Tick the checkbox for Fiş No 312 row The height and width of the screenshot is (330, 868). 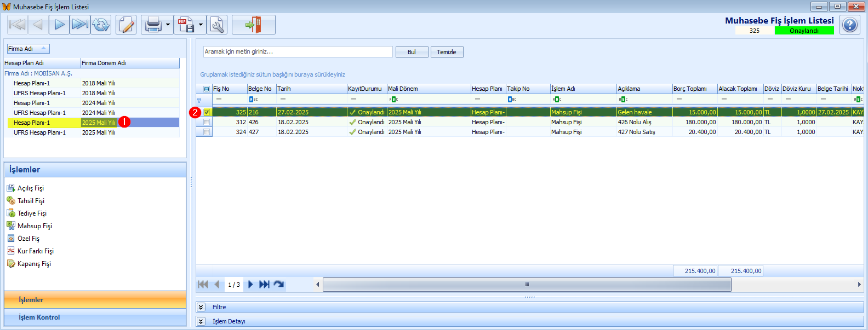tap(207, 122)
